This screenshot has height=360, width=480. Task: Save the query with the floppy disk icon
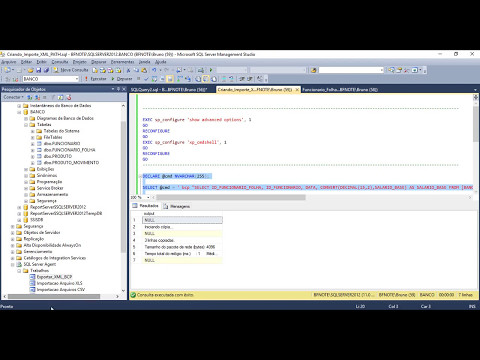38,70
